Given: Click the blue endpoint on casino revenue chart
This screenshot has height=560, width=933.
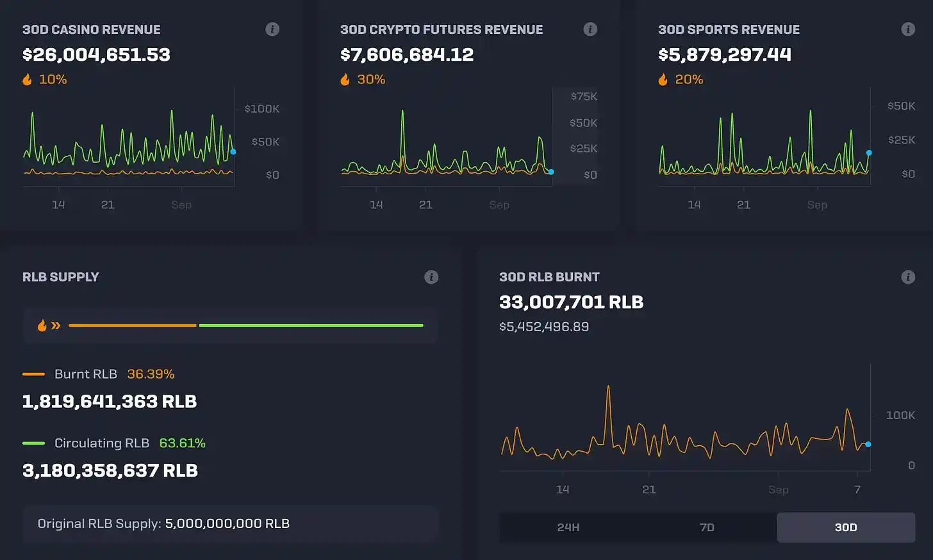Looking at the screenshot, I should click(233, 152).
